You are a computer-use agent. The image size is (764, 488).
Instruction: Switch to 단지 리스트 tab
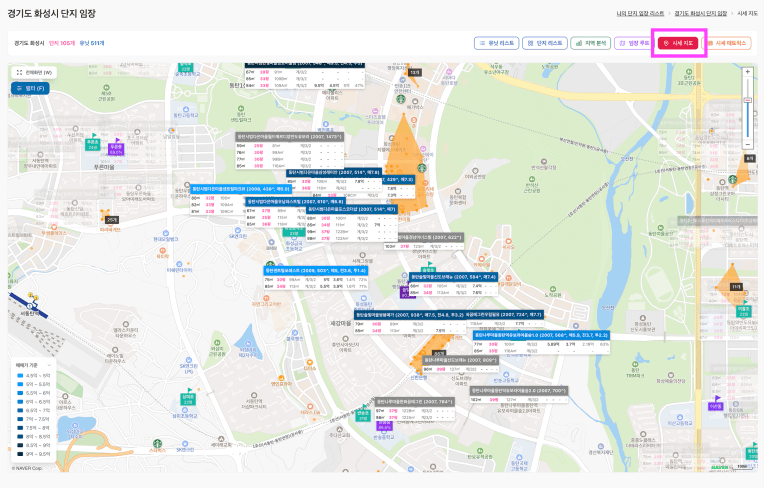(x=546, y=43)
